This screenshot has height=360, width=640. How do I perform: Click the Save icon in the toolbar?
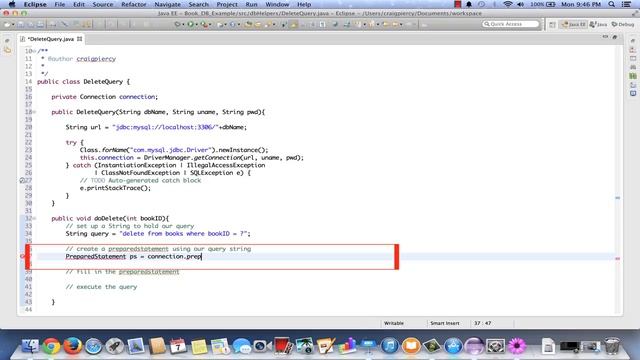pyautogui.click(x=20, y=24)
